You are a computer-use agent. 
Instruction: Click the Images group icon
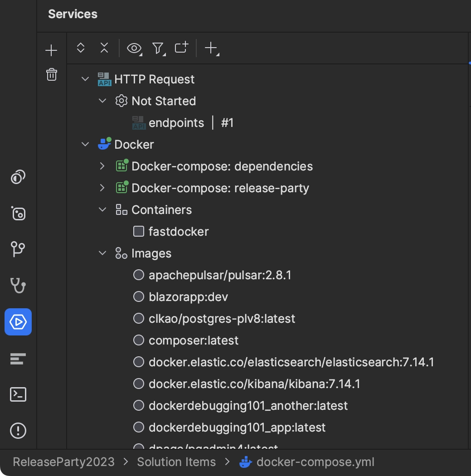[121, 253]
